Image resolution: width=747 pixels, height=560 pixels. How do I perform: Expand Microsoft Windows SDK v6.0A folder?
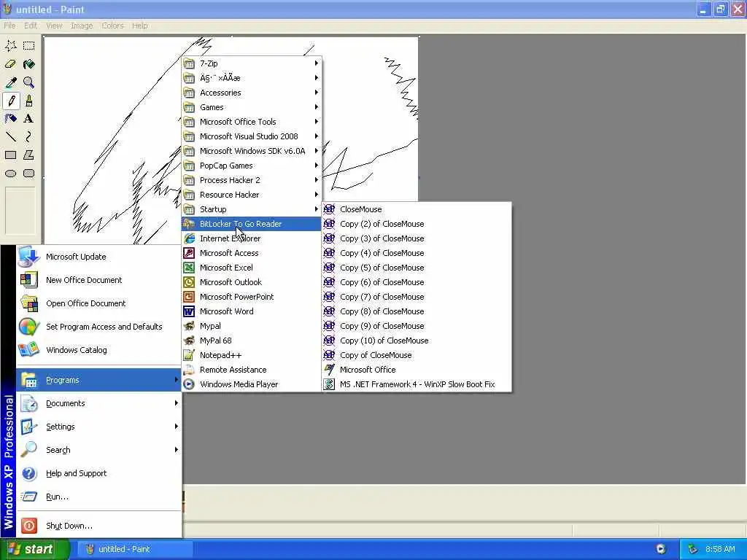coord(252,151)
